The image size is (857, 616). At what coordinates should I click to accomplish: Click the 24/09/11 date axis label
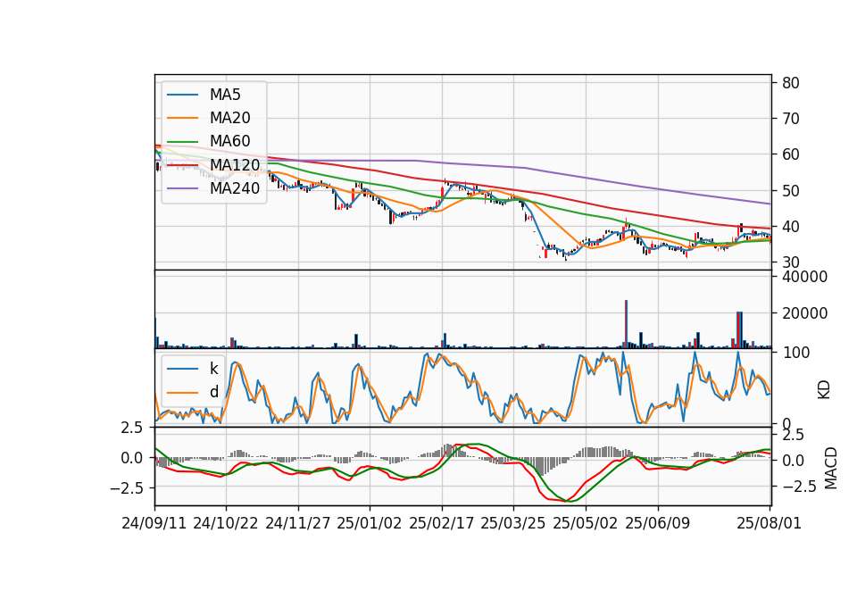[154, 523]
